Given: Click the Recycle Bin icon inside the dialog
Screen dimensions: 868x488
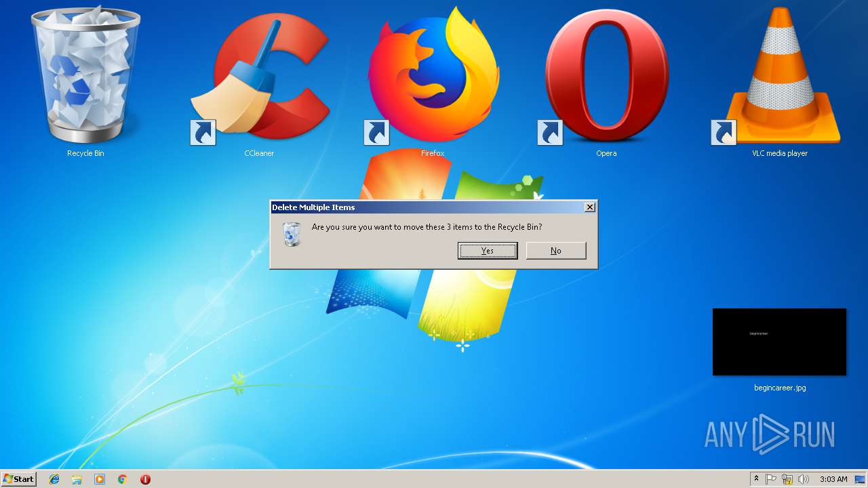Looking at the screenshot, I should (x=292, y=234).
